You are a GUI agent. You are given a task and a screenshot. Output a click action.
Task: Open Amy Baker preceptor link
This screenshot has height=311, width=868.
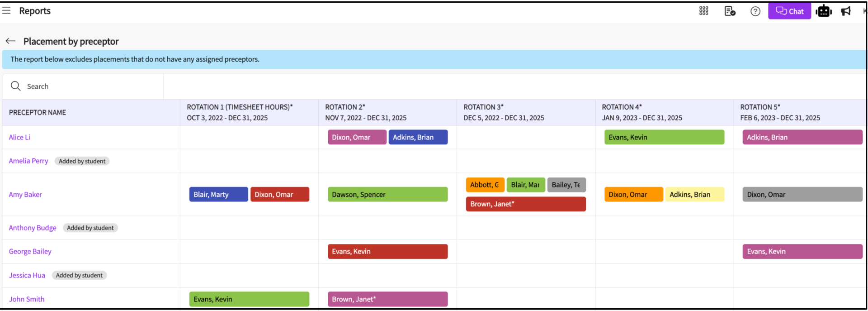[x=25, y=195]
